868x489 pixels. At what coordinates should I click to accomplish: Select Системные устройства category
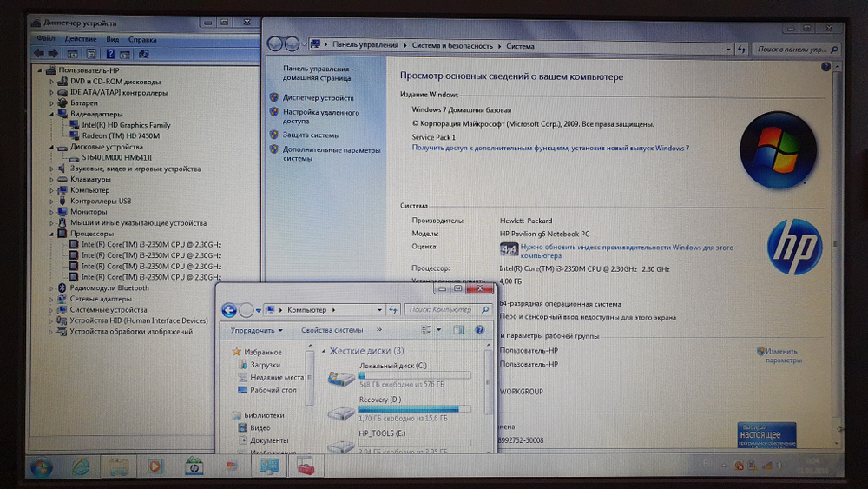click(108, 309)
